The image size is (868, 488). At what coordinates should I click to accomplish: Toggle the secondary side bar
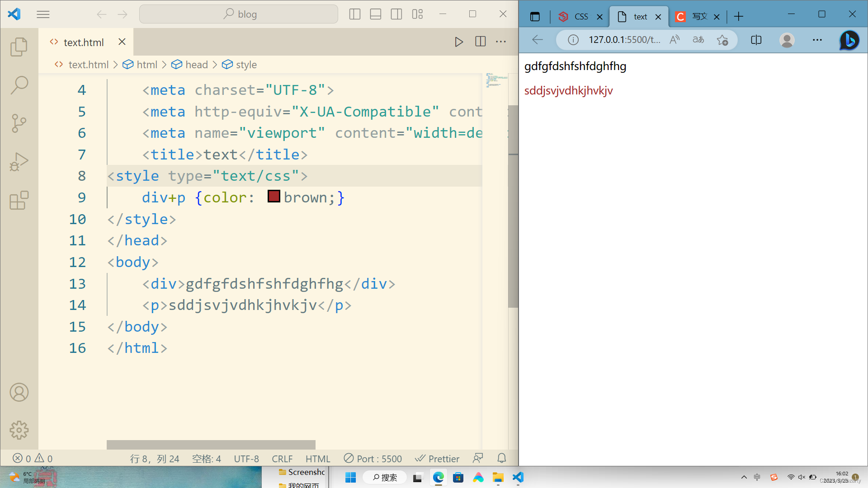pyautogui.click(x=396, y=14)
